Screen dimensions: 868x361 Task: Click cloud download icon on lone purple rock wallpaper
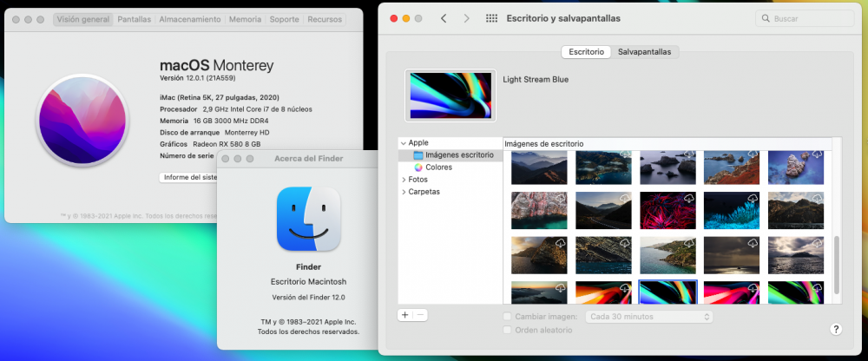[818, 154]
